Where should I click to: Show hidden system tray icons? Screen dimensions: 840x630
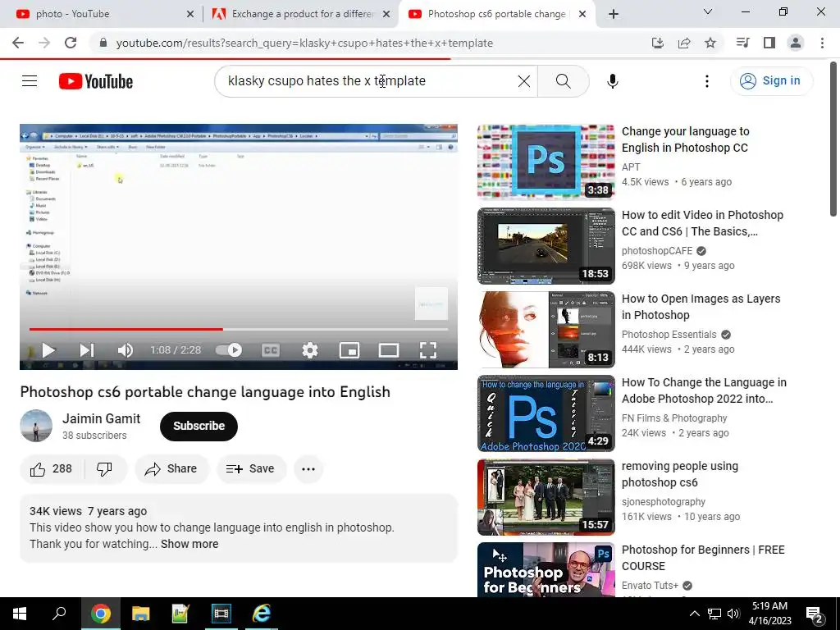click(694, 614)
